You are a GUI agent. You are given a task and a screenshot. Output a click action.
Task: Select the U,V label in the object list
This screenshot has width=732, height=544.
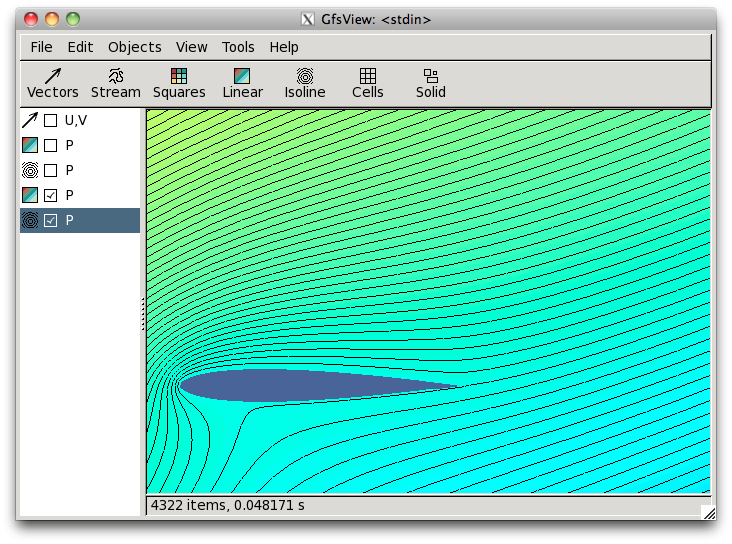click(76, 120)
